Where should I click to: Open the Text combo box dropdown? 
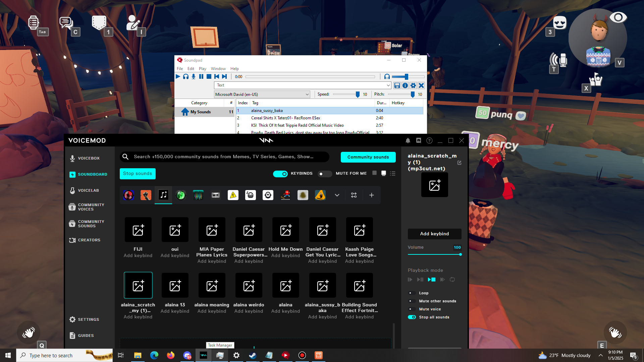[x=388, y=85]
